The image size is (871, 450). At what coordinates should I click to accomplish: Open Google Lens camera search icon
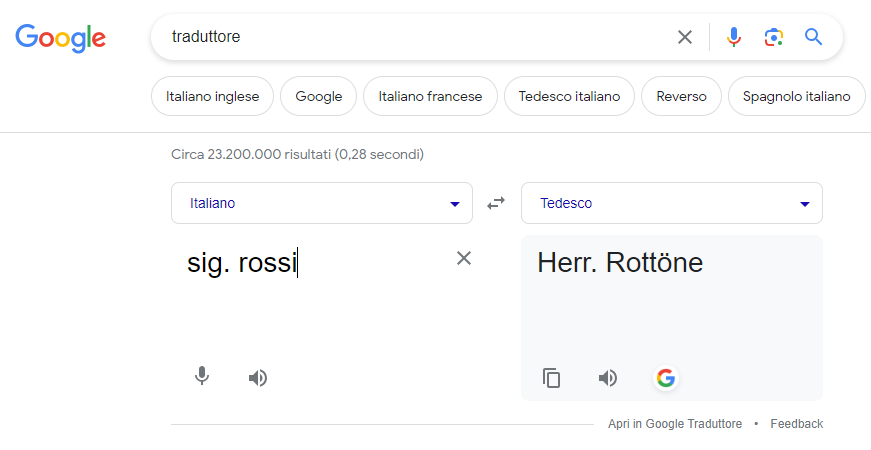click(x=774, y=37)
